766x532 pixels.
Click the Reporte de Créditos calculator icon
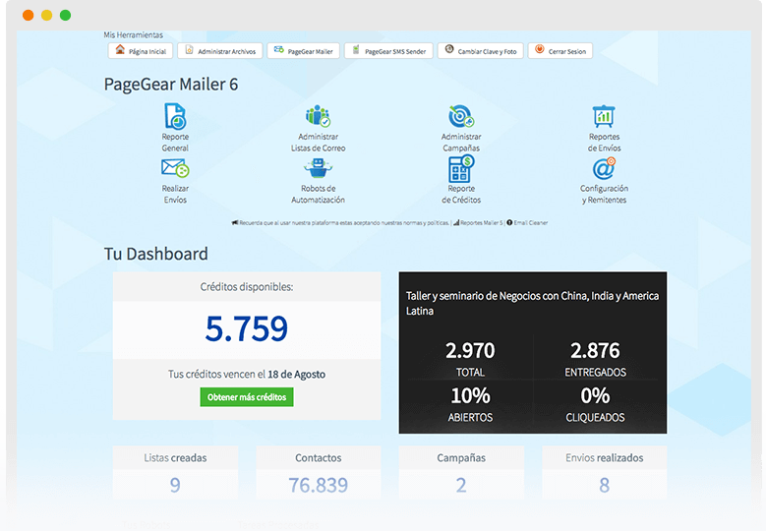[x=460, y=168]
